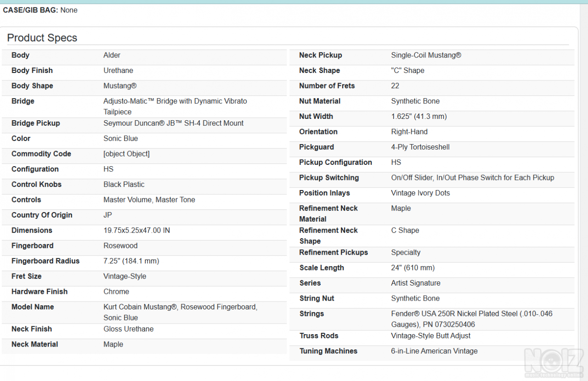This screenshot has width=588, height=381.
Task: Click the Product Specs heading
Action: (42, 38)
